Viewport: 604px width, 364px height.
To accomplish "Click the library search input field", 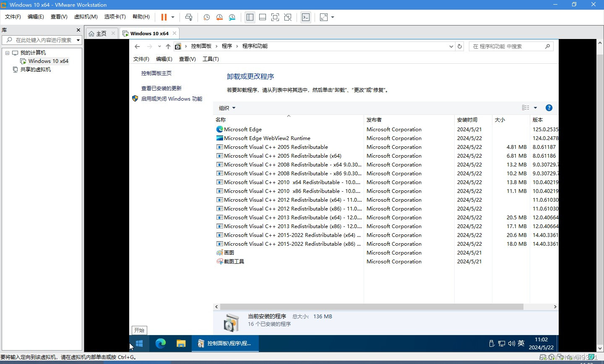I will click(41, 40).
